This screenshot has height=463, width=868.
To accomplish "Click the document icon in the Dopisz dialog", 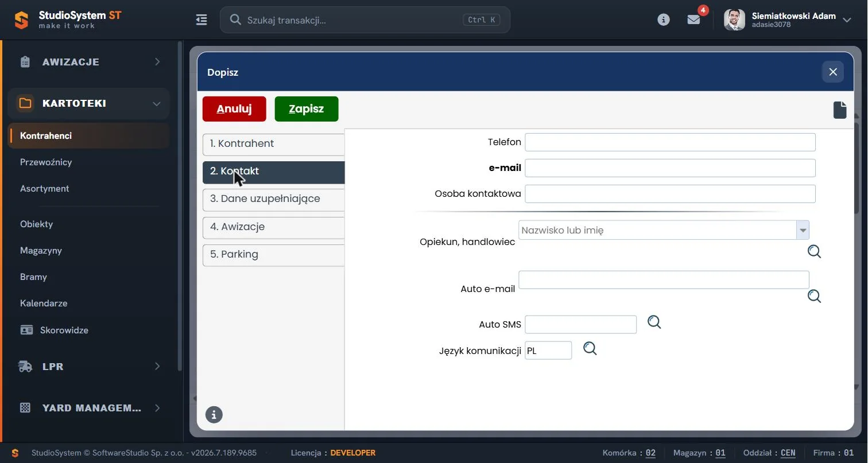I will click(x=840, y=110).
